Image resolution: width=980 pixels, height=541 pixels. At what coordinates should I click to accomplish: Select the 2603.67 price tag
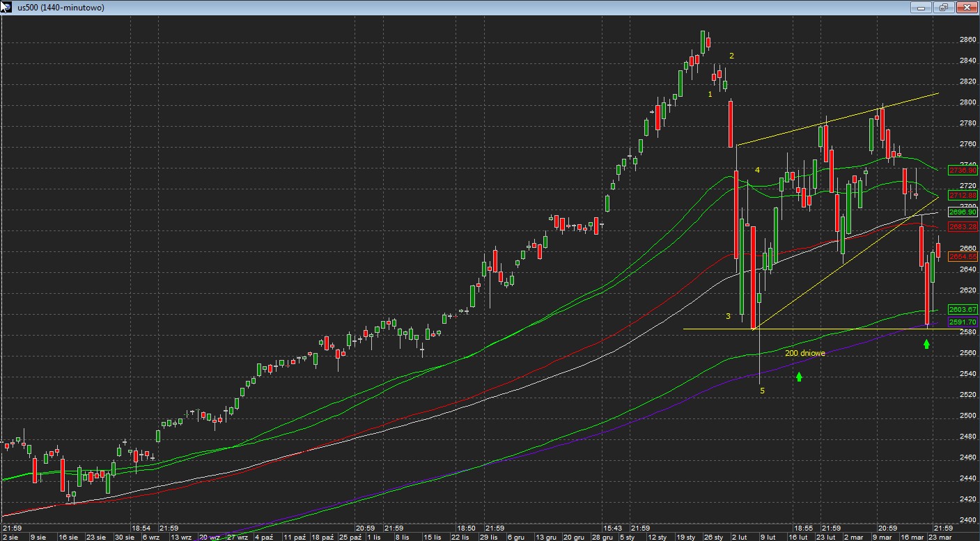tap(963, 309)
